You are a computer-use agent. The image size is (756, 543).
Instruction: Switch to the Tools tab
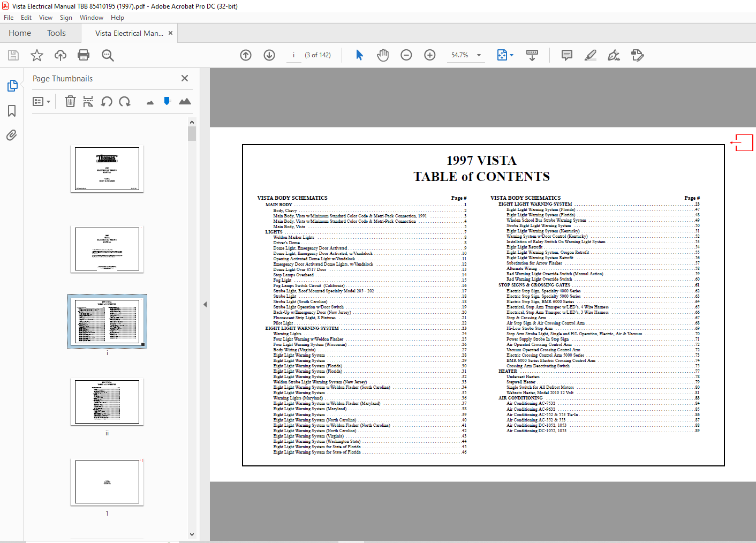click(56, 33)
